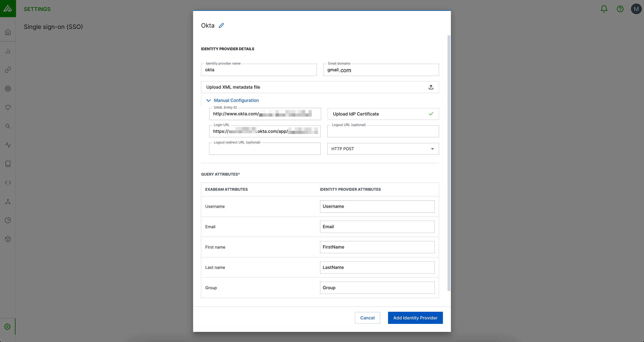This screenshot has width=644, height=342.
Task: Open the search magnifier icon in sidebar
Action: pyautogui.click(x=8, y=126)
